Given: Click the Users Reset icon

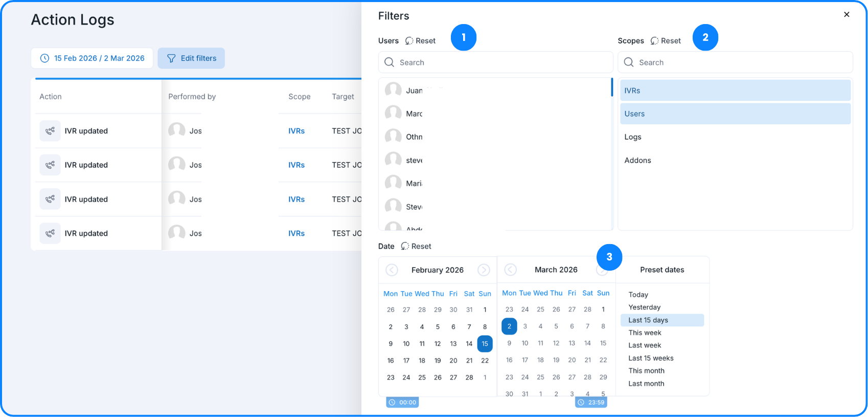Looking at the screenshot, I should coord(409,41).
